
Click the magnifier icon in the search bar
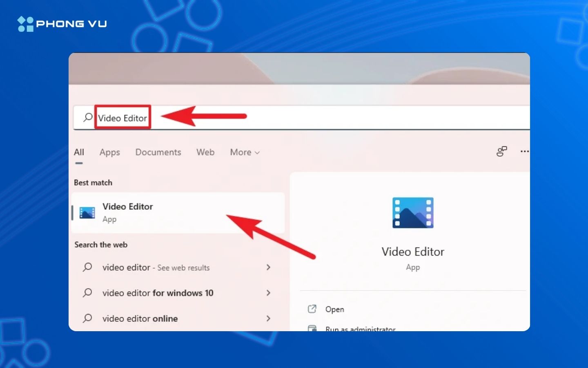(x=87, y=117)
